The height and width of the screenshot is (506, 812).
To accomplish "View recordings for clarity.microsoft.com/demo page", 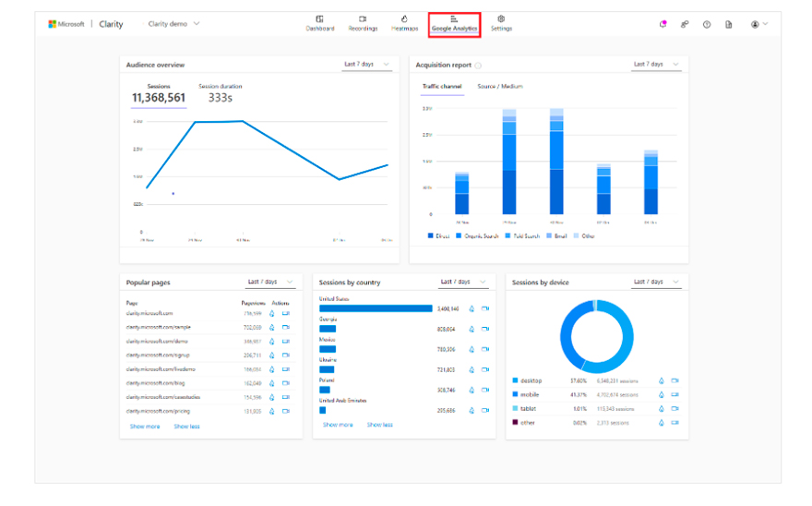I will 285,341.
